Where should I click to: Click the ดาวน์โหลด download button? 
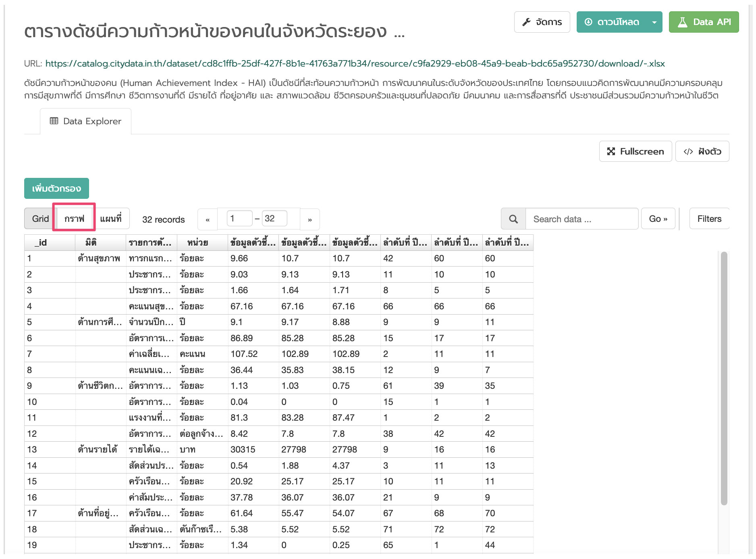pos(612,22)
